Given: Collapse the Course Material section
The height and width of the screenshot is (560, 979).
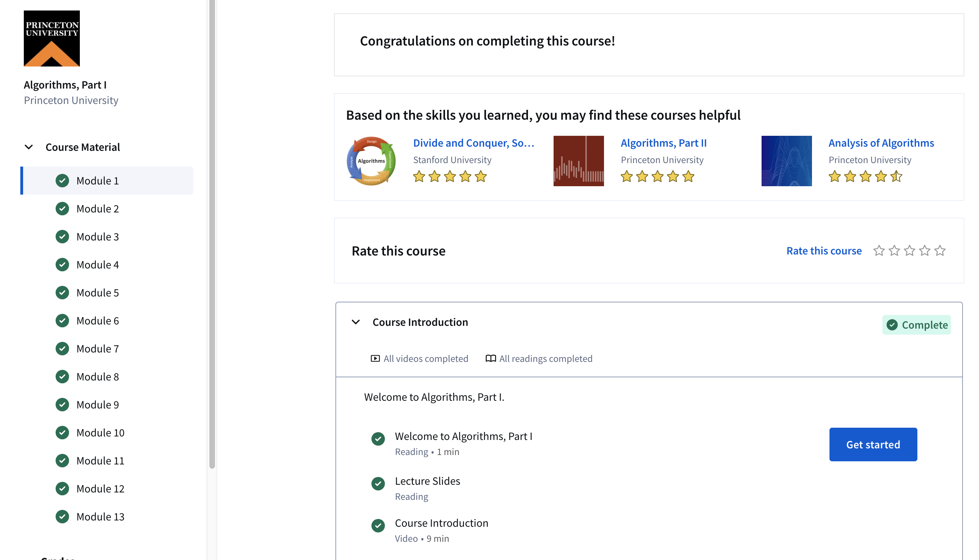Looking at the screenshot, I should pos(29,147).
